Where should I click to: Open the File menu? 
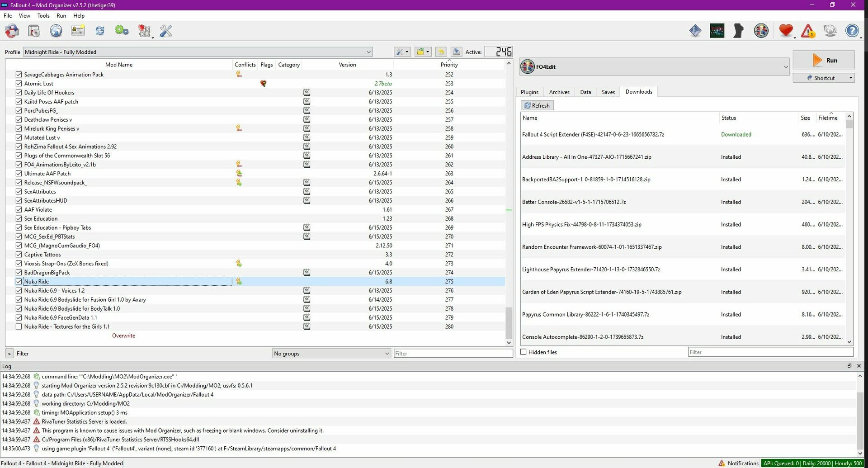8,15
